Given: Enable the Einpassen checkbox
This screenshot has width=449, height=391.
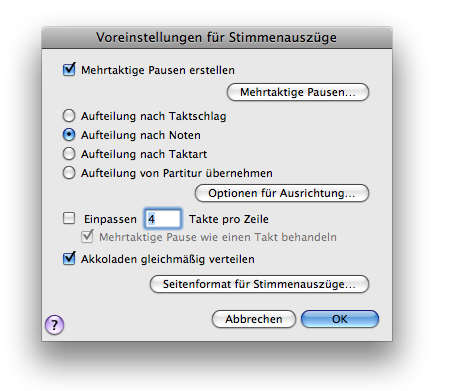Looking at the screenshot, I should coord(69,219).
